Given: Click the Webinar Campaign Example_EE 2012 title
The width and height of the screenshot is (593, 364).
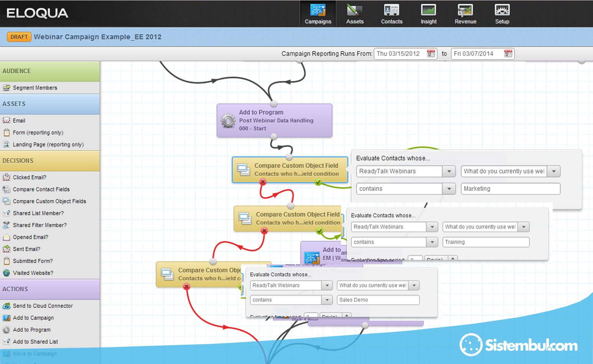Looking at the screenshot, I should click(x=97, y=37).
